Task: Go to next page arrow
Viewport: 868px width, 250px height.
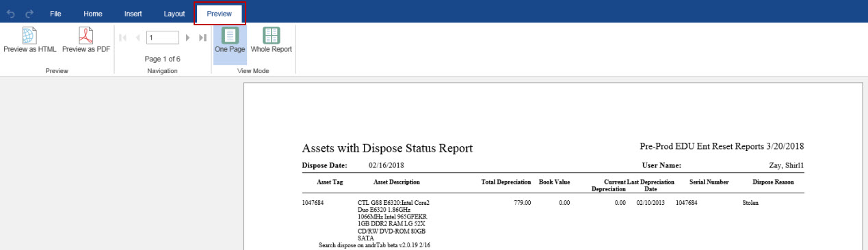Action: click(x=187, y=38)
